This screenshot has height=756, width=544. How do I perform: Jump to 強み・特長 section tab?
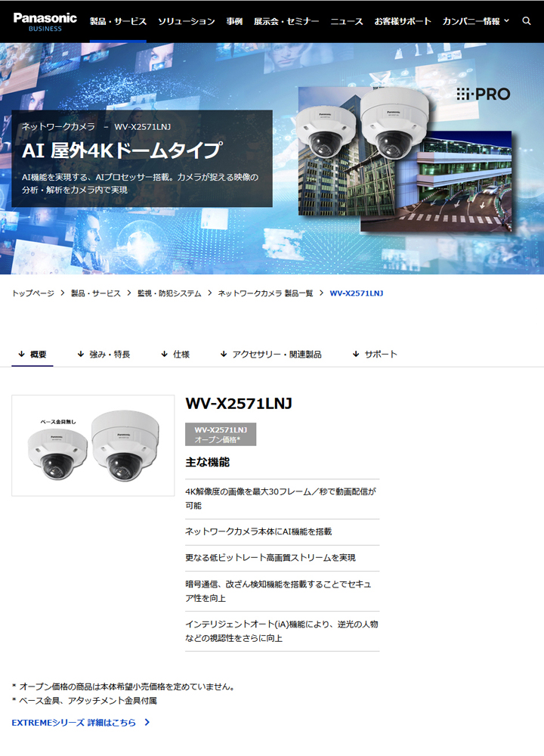pos(104,355)
